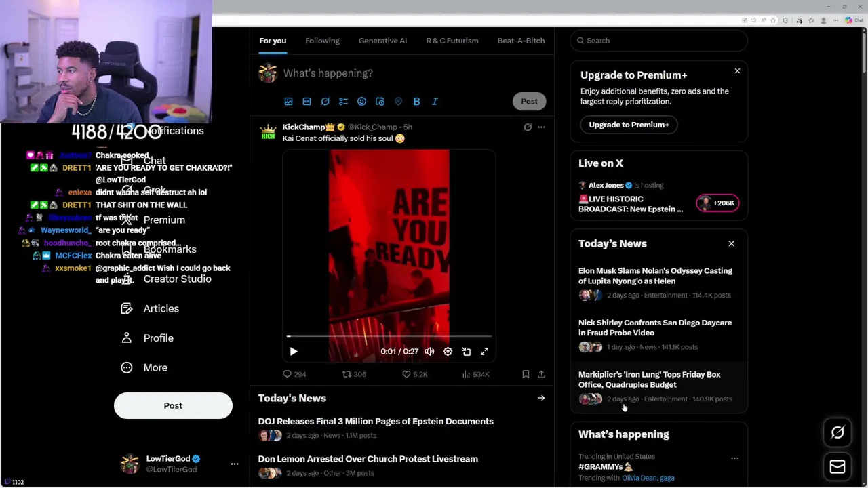The height and width of the screenshot is (488, 868).
Task: Add an image to the post
Action: tap(288, 102)
